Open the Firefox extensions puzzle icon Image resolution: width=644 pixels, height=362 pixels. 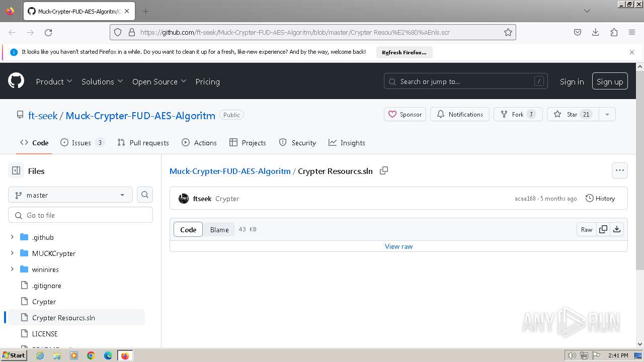point(614,32)
